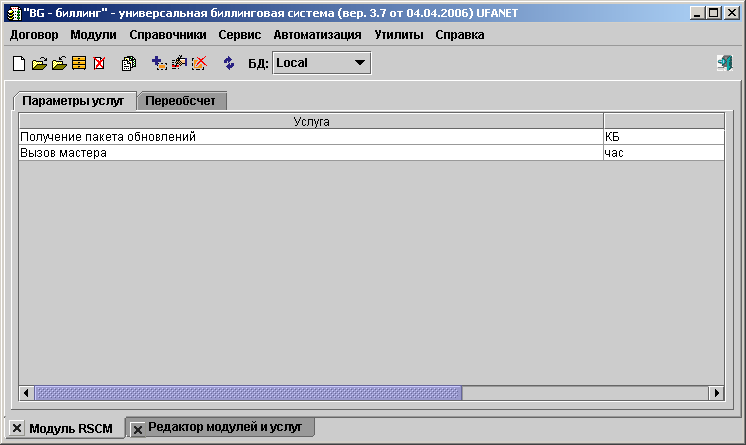The width and height of the screenshot is (746, 445).
Task: Click the edit item pencil icon
Action: point(179,63)
